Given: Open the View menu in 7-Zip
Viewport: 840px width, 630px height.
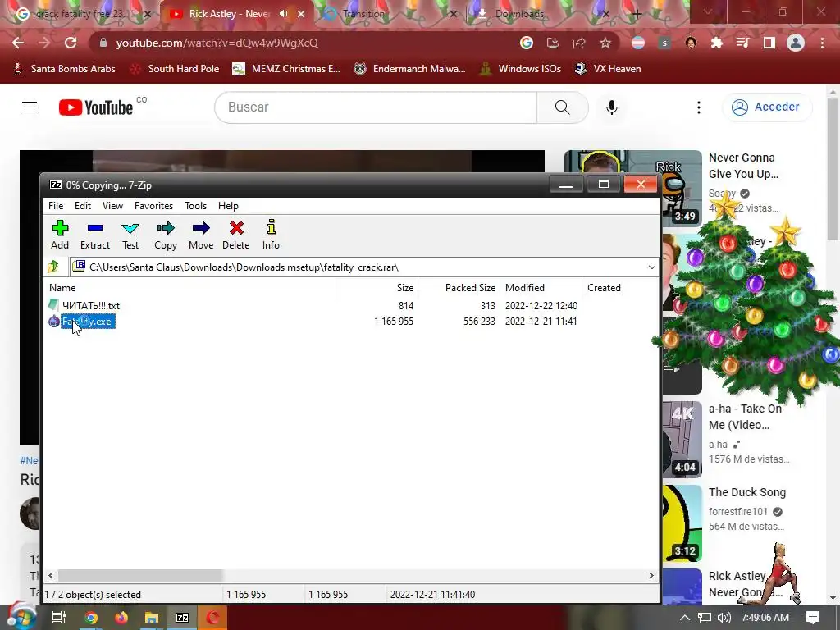Looking at the screenshot, I should point(112,206).
